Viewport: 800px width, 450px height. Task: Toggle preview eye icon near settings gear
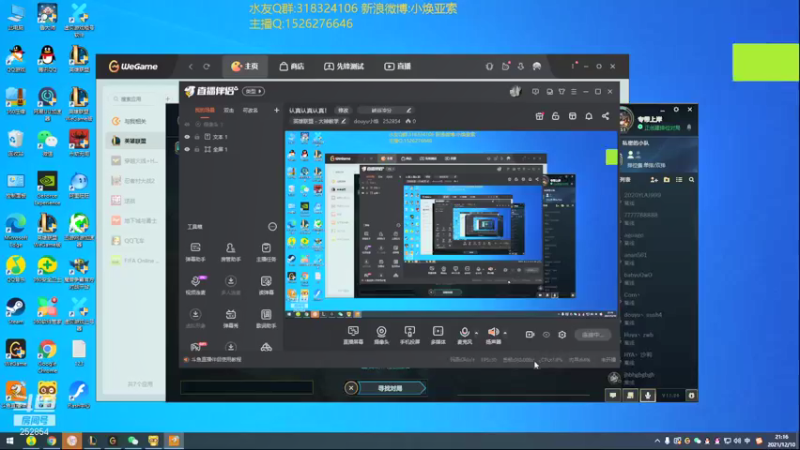[546, 335]
